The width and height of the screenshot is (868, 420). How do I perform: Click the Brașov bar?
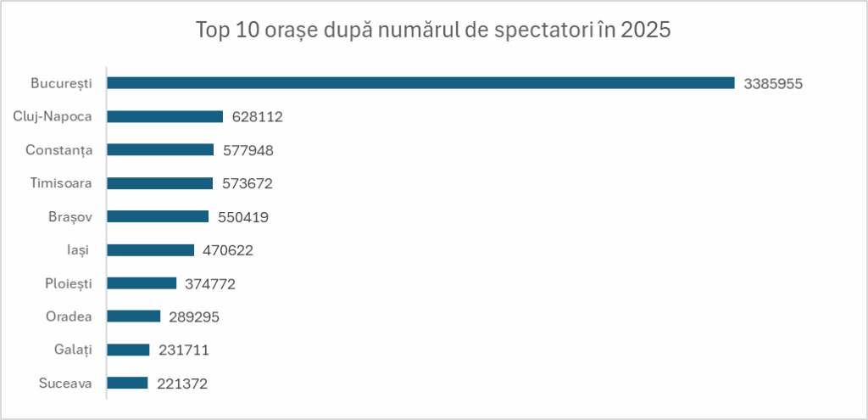[158, 216]
